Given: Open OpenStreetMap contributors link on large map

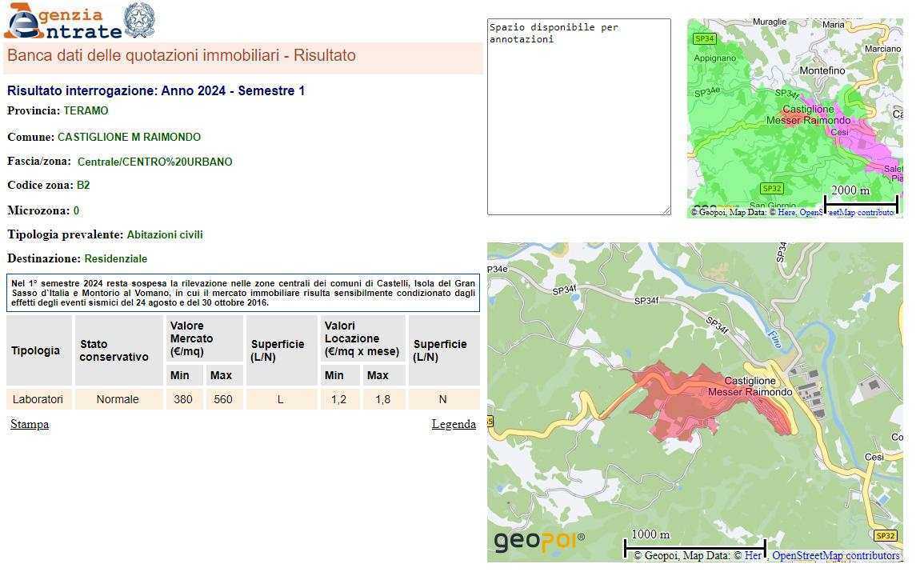Looking at the screenshot, I should coord(835,555).
